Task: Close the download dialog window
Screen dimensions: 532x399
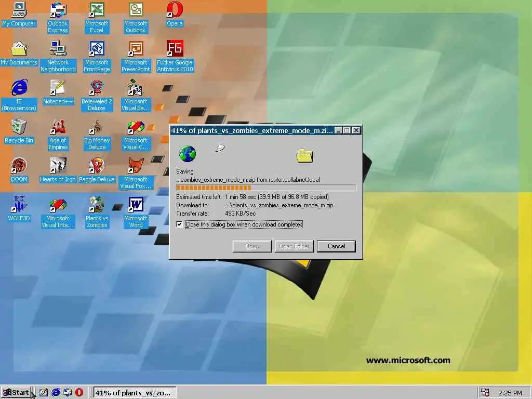Action: coord(356,130)
